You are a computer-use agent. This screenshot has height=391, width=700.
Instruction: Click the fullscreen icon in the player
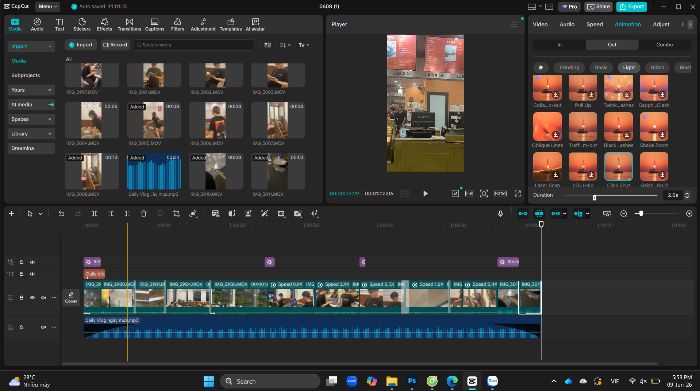[518, 193]
